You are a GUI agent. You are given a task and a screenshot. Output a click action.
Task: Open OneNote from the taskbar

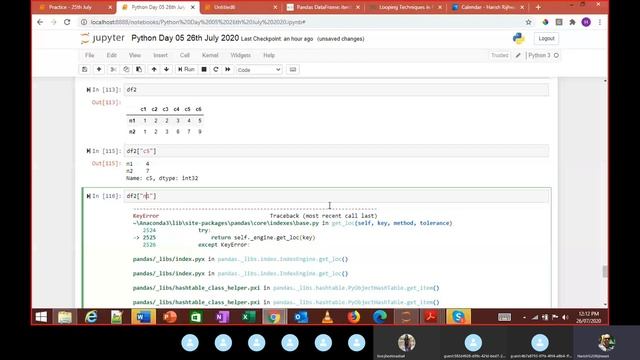tap(222, 317)
